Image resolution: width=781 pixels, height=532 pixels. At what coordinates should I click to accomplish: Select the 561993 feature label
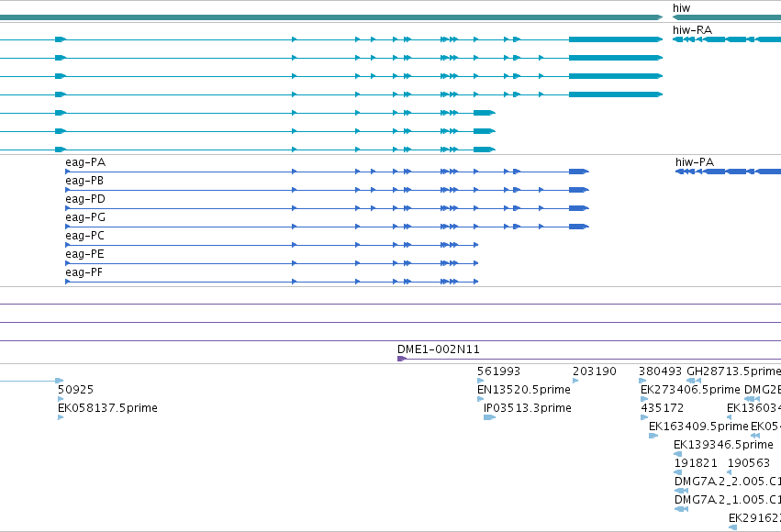point(498,371)
